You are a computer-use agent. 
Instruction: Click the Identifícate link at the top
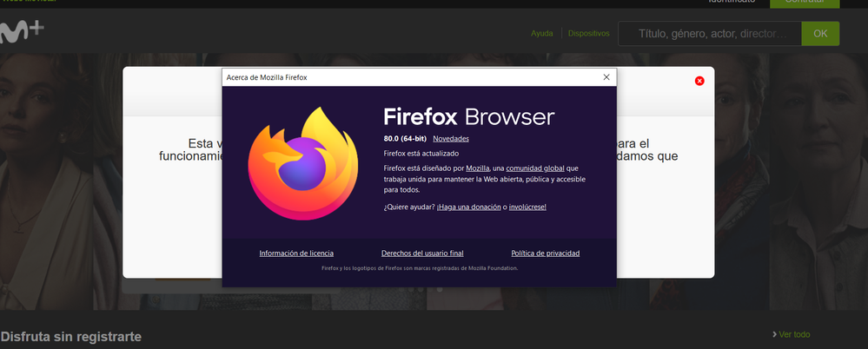(x=731, y=3)
